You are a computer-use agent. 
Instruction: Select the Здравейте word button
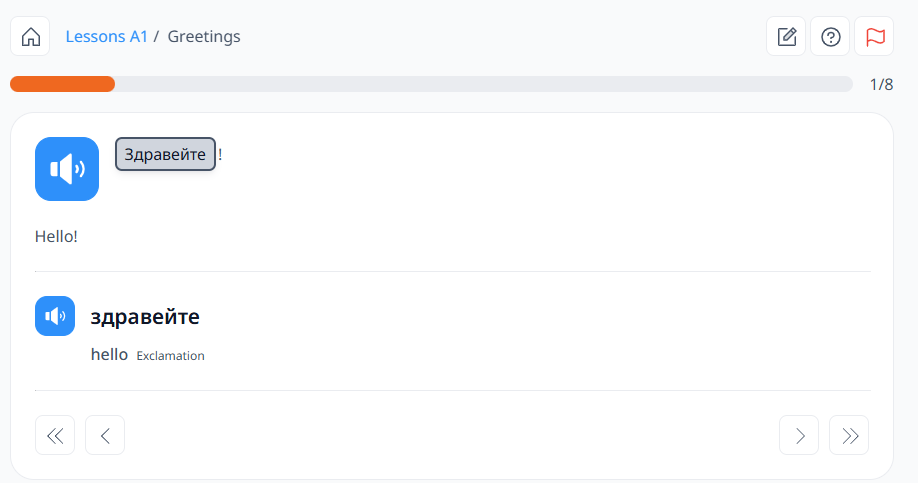tap(165, 154)
